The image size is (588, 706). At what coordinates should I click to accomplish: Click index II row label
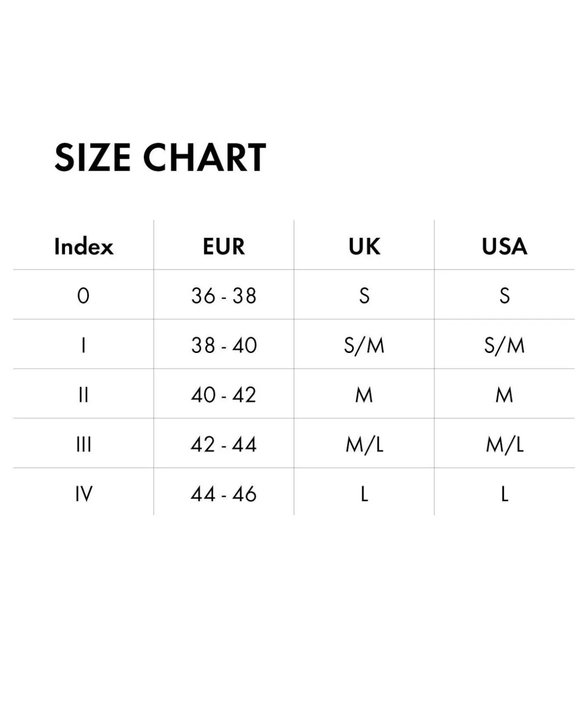pos(84,395)
